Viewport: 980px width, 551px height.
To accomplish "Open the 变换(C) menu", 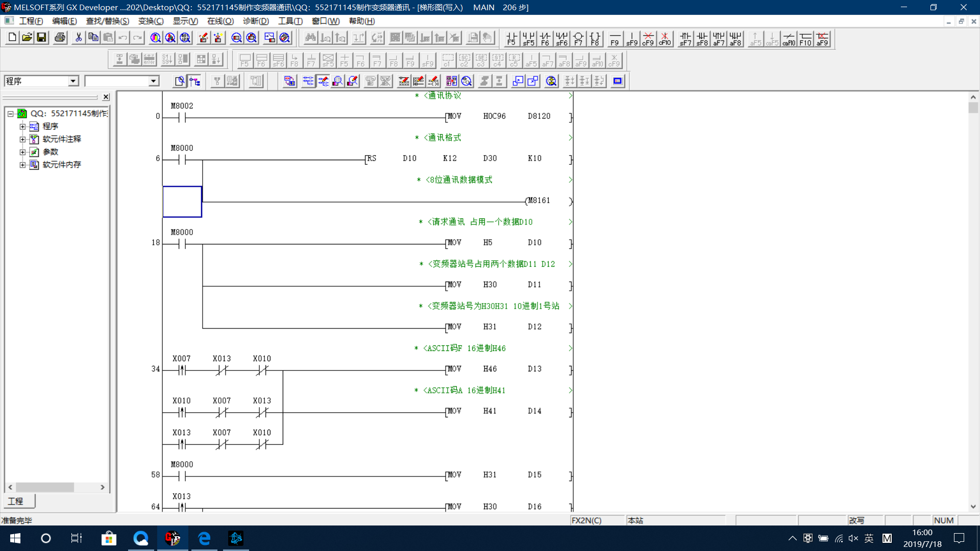I will tap(151, 21).
